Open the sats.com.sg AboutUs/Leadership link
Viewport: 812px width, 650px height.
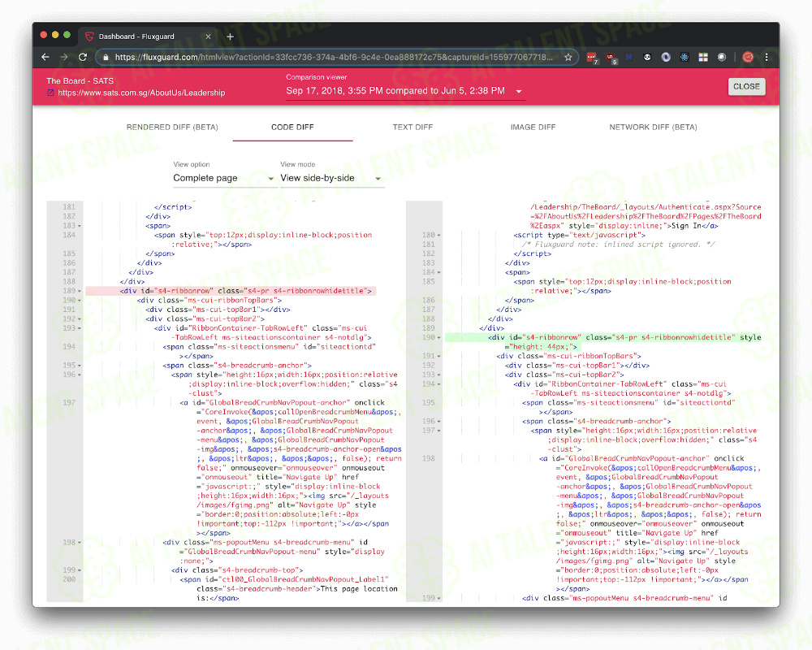coord(141,93)
